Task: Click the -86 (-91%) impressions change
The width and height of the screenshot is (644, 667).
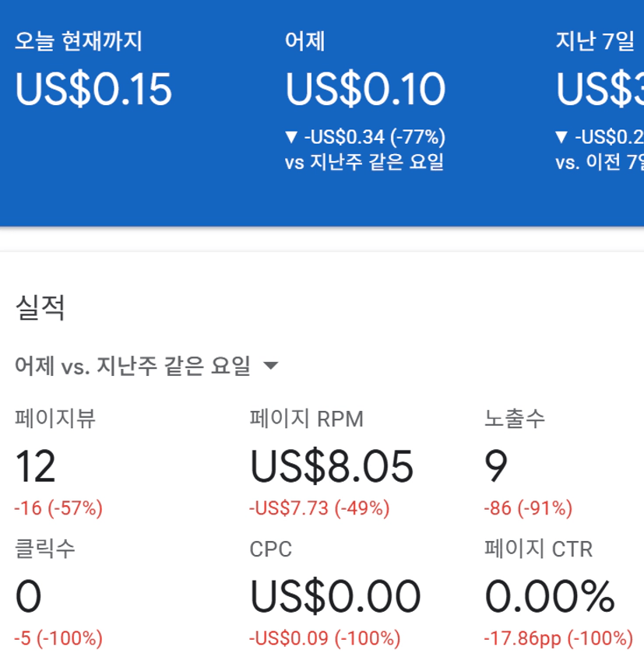Action: click(528, 510)
